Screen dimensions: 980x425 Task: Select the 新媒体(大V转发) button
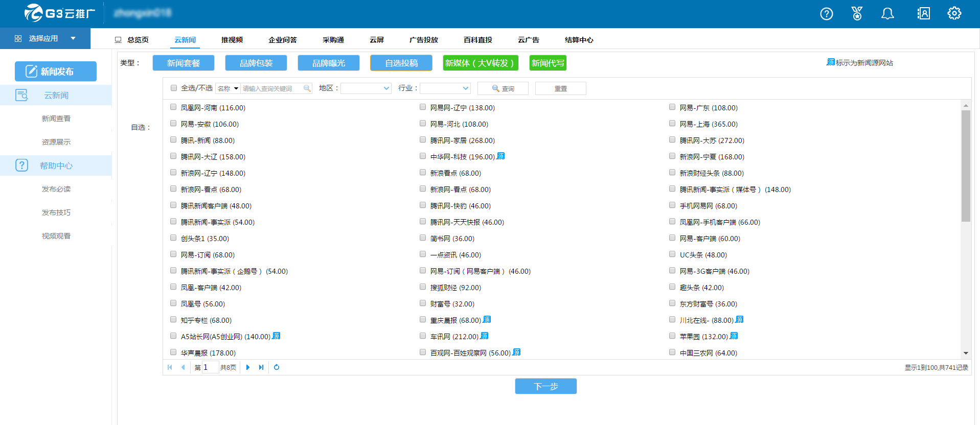click(481, 63)
